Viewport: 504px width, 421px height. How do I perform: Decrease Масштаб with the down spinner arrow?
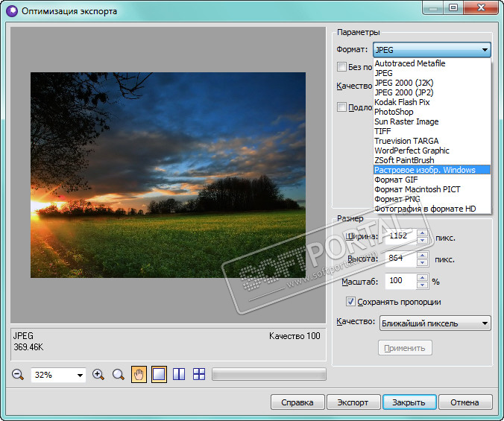[422, 285]
